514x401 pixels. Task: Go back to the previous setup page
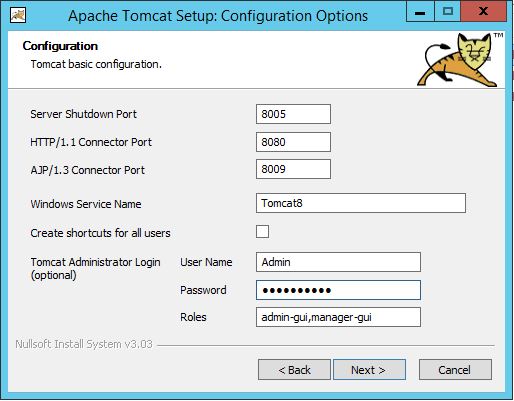point(294,370)
